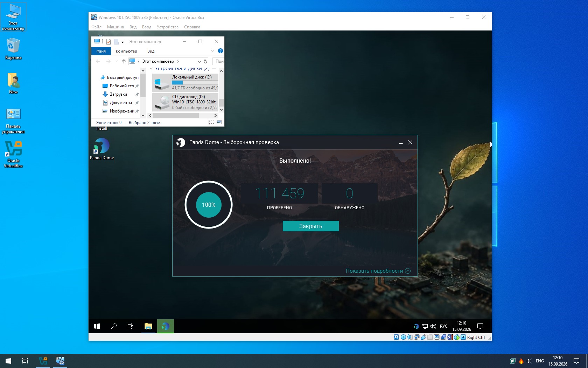The image size is (588, 368).
Task: Open Oracle VirtualBox desktop shortcut
Action: [13, 154]
